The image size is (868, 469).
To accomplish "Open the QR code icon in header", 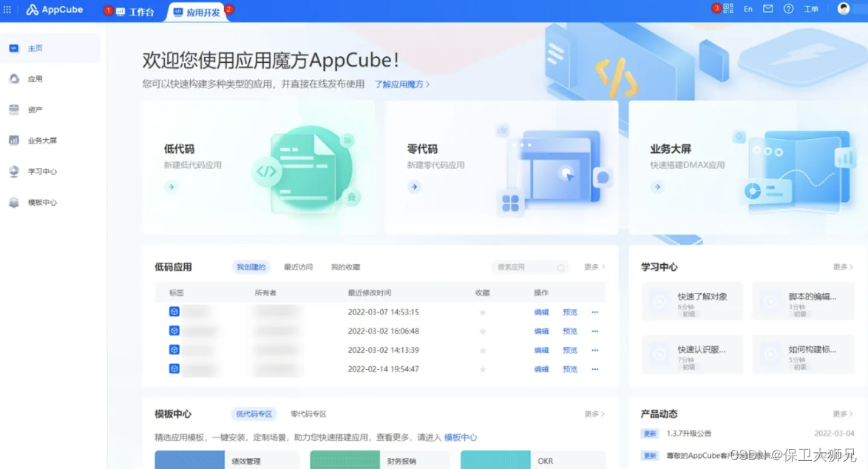I will [x=728, y=8].
